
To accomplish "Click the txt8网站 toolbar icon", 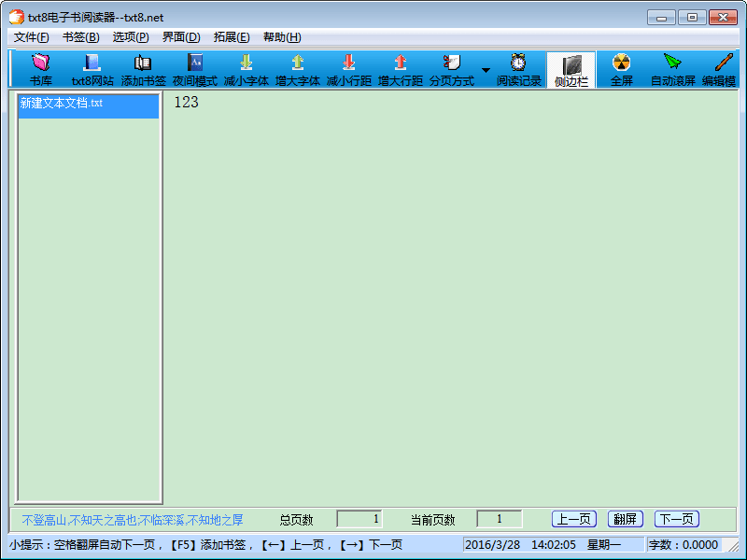I will click(92, 69).
